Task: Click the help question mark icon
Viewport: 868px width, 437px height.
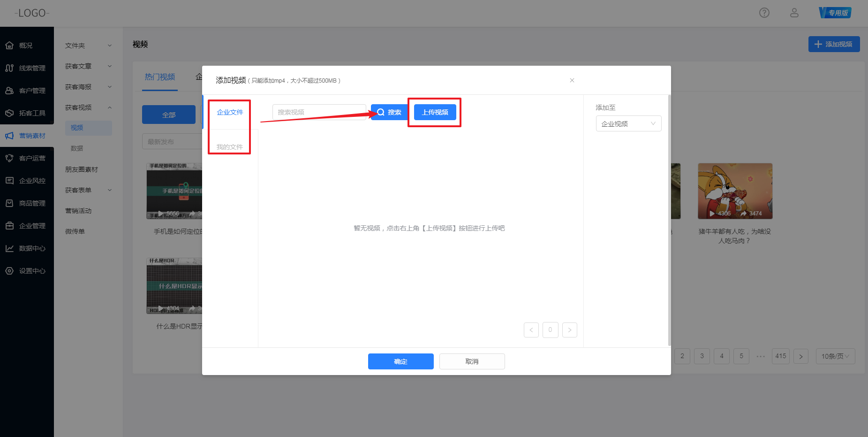Action: click(764, 13)
